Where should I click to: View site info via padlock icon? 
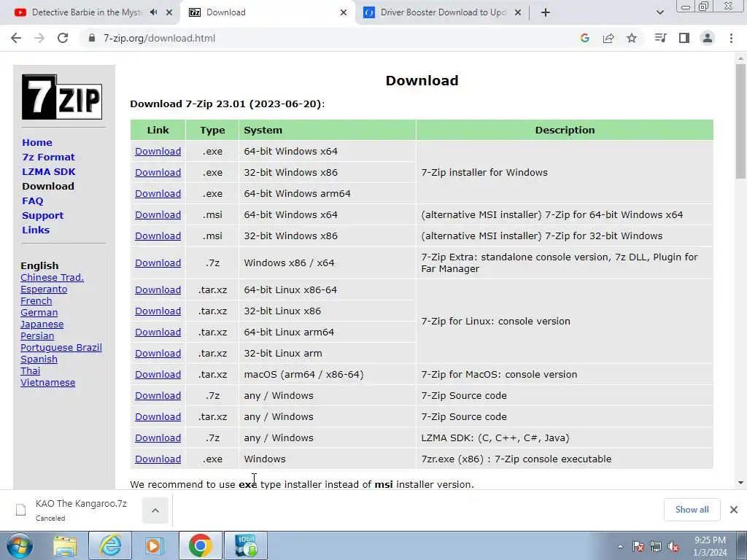point(92,38)
